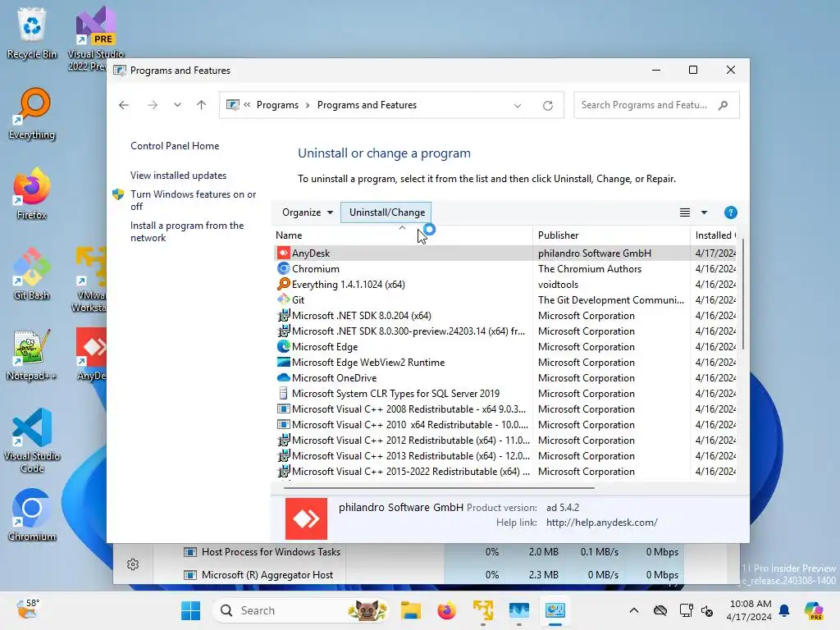
Task: Open View installed updates link
Action: [178, 176]
